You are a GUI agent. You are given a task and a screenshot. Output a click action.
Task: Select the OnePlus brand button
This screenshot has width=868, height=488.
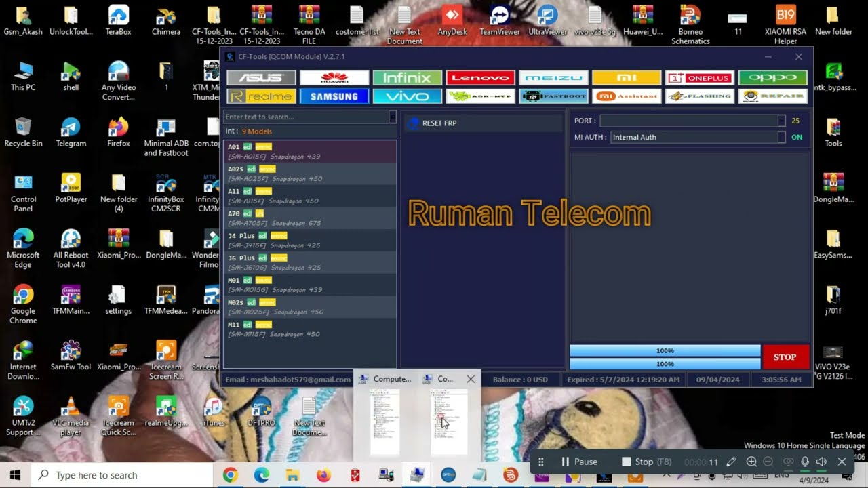coord(700,78)
